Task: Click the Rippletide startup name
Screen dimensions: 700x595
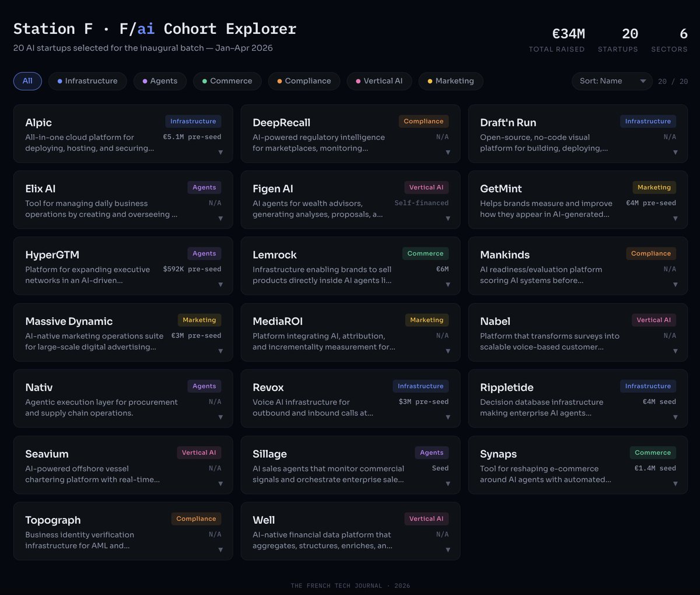Action: pyautogui.click(x=507, y=387)
